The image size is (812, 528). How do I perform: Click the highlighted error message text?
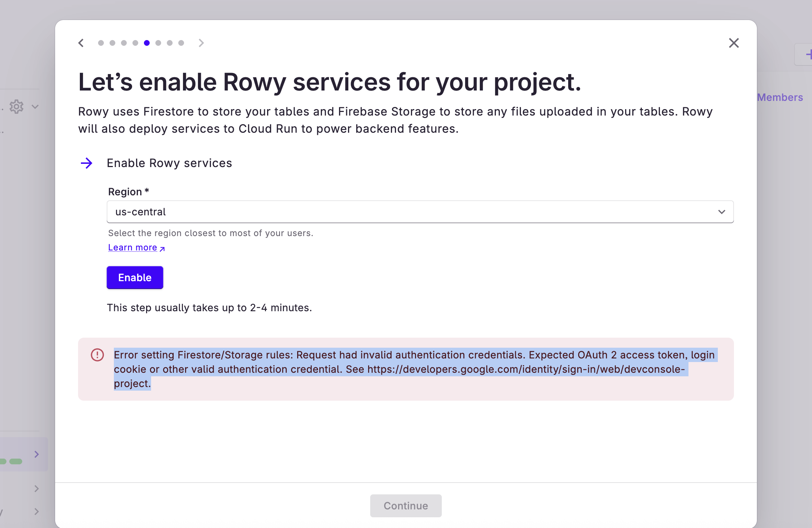tap(415, 369)
